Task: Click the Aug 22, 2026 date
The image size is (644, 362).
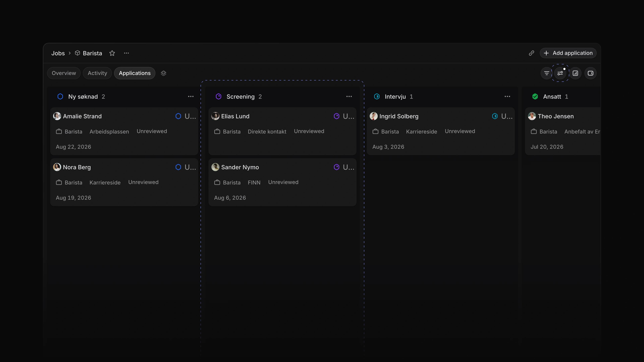Action: pos(73,147)
